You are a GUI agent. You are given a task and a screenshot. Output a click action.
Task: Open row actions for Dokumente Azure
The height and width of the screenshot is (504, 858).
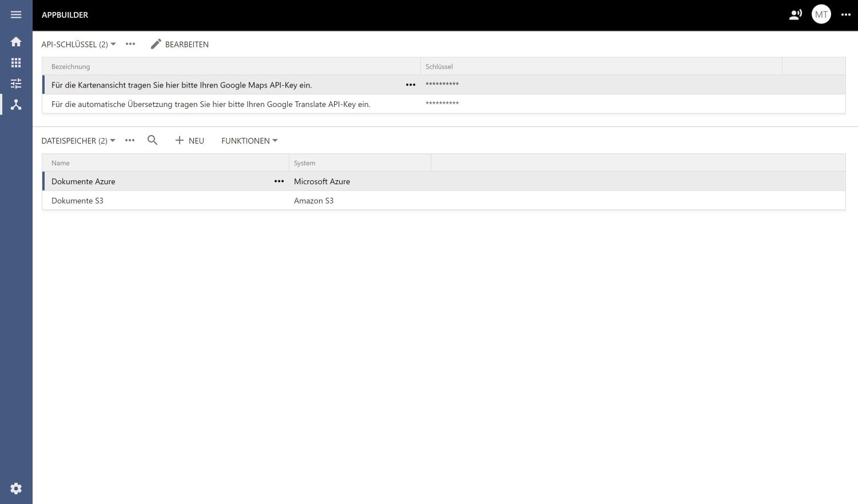[279, 181]
